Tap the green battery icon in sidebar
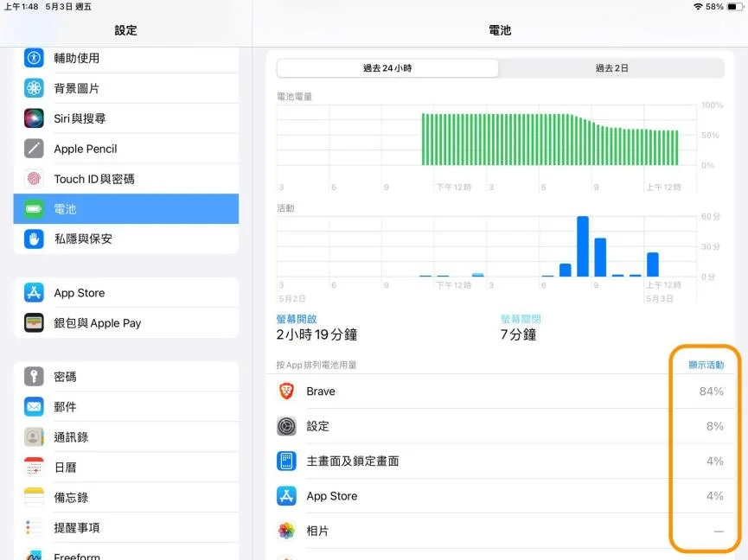The image size is (748, 560). [x=34, y=209]
